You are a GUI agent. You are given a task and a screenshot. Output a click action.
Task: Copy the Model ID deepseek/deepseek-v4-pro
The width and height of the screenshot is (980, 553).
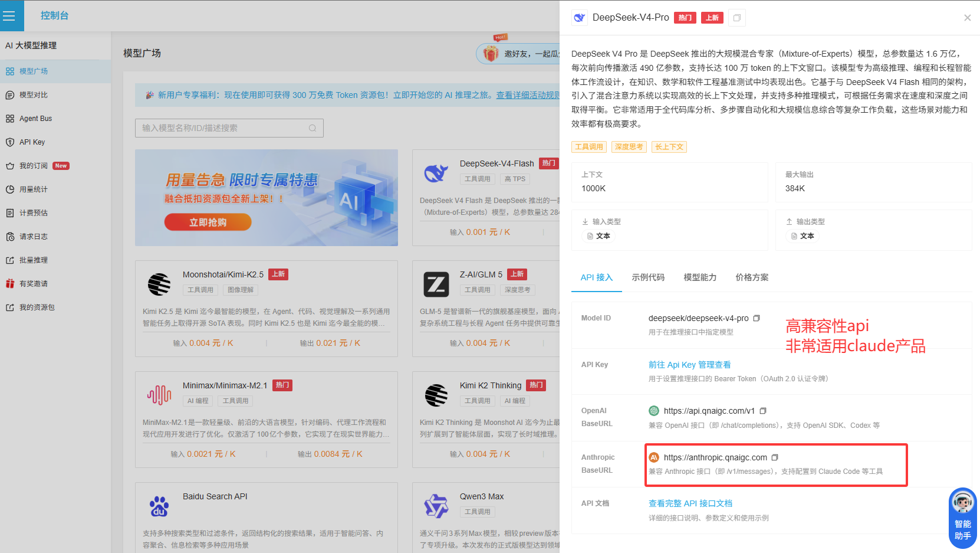click(x=756, y=318)
